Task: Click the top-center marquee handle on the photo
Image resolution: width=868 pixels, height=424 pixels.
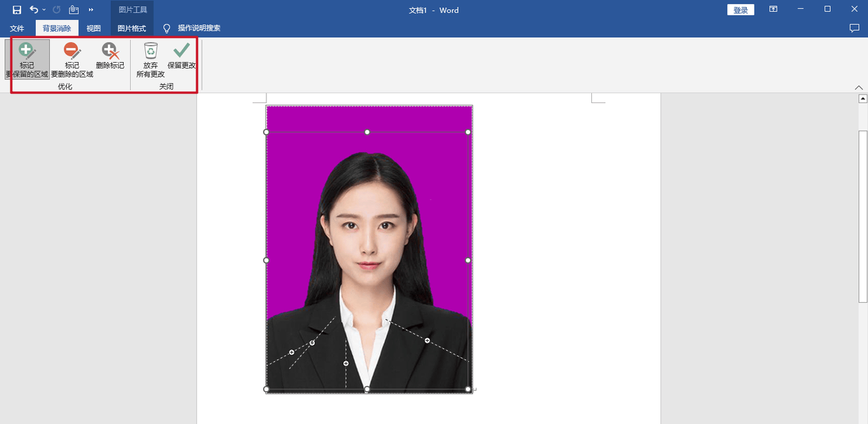Action: pos(367,132)
